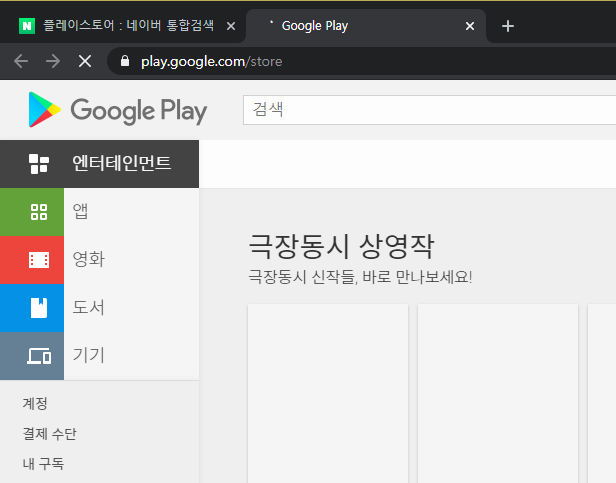616x483 pixels.
Task: Click the Naver favicon on the first tab
Action: pos(27,26)
